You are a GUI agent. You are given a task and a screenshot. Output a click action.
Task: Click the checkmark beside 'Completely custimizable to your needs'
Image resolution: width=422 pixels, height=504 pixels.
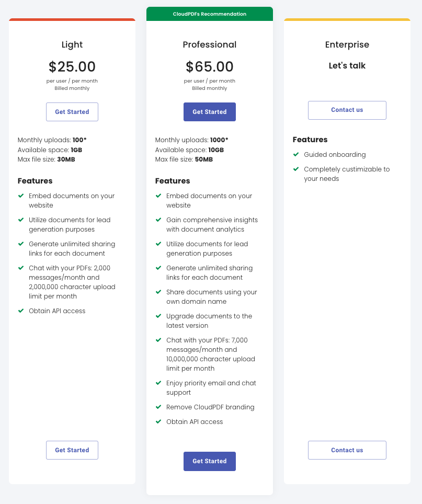pyautogui.click(x=295, y=169)
